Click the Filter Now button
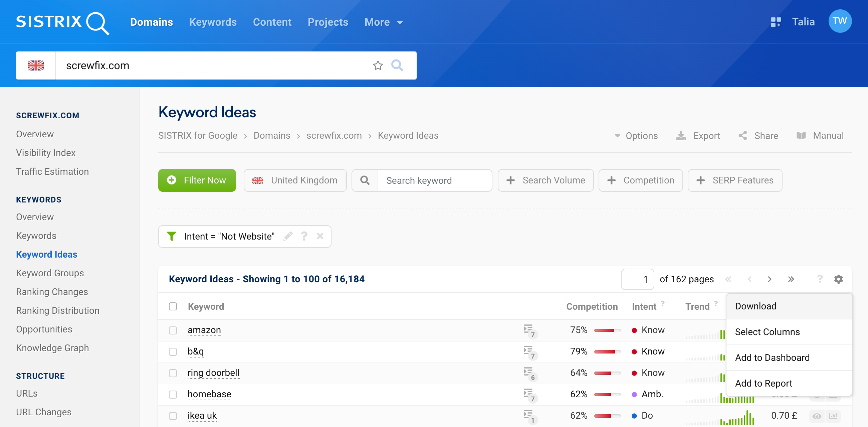 197,180
